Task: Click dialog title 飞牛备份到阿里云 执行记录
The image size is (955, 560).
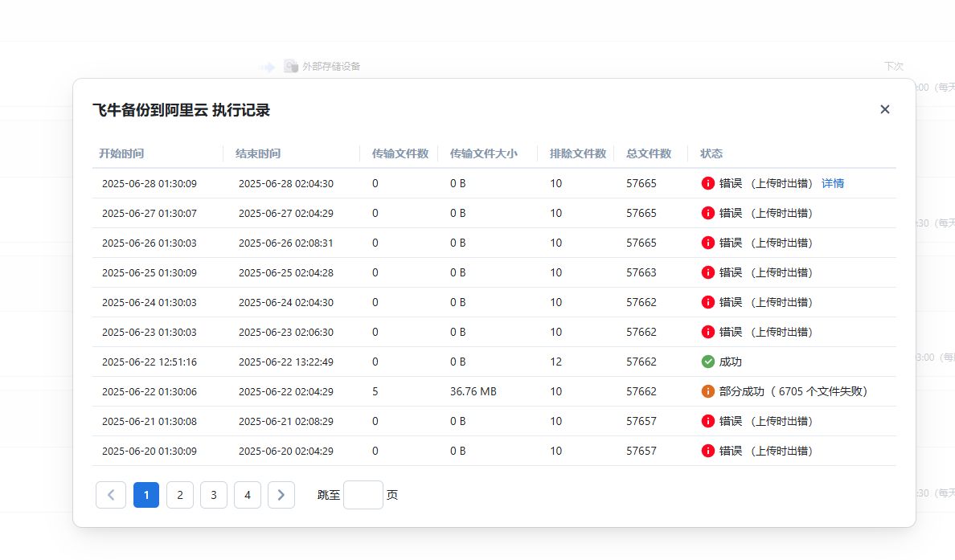Action: tap(181, 110)
